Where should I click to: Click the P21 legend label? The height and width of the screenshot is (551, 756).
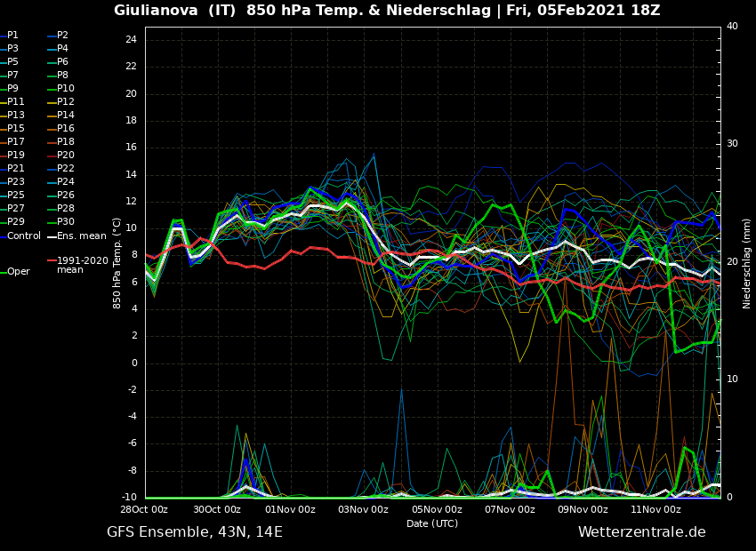tap(16, 169)
